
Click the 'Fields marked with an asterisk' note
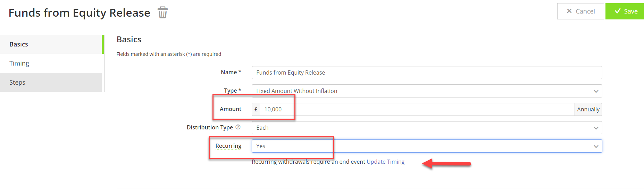[x=169, y=54]
